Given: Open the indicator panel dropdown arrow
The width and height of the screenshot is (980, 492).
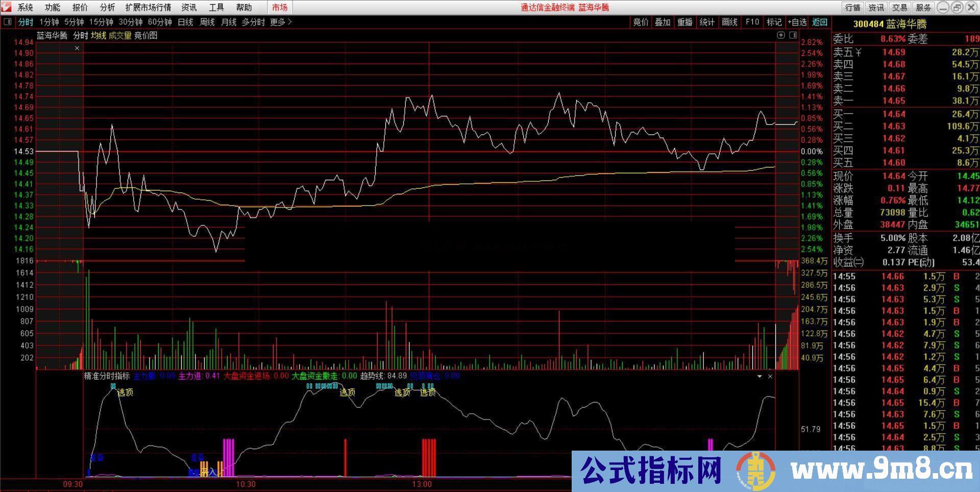Looking at the screenshot, I should pos(759,376).
